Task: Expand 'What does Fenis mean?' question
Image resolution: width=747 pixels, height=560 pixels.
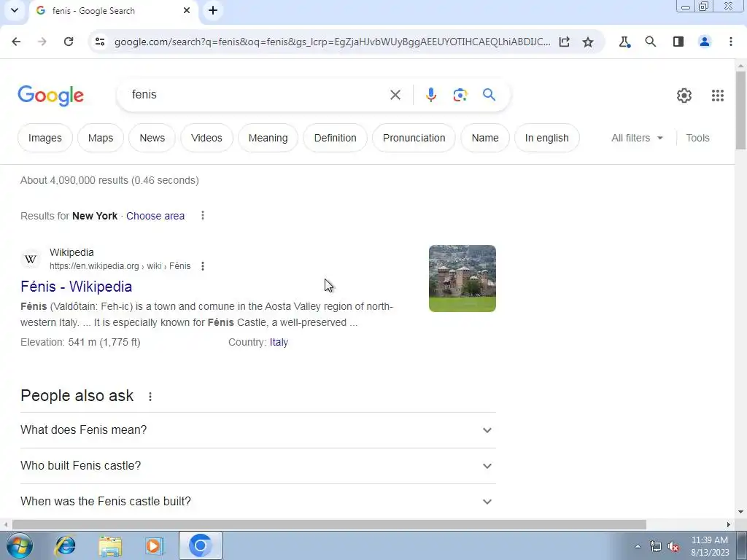Action: coord(258,430)
